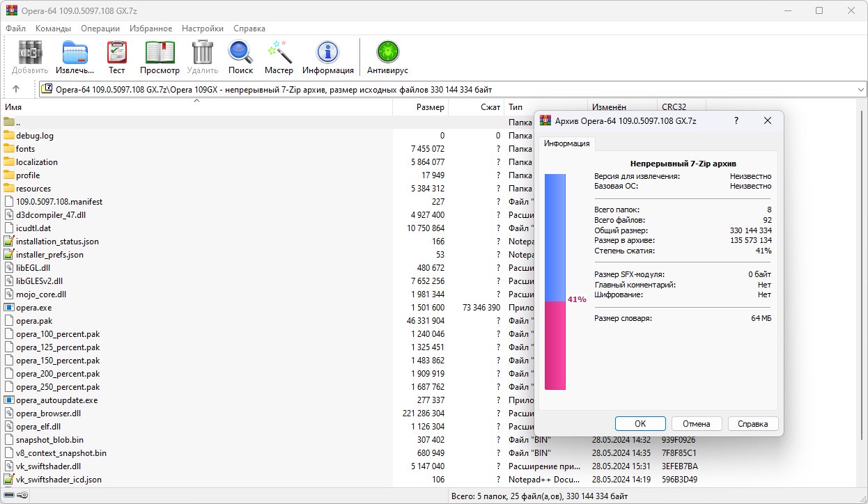Sort files by the Имя column
This screenshot has width=868, height=504.
click(x=196, y=107)
